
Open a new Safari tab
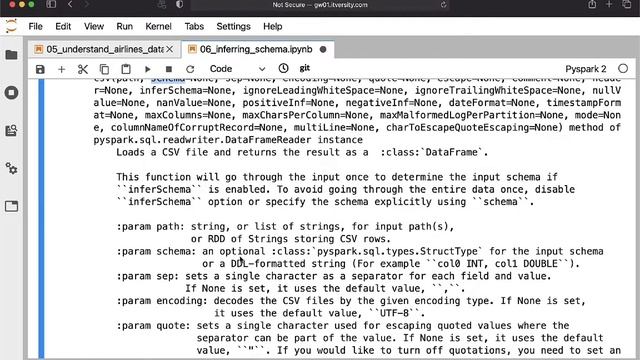tap(609, 4)
